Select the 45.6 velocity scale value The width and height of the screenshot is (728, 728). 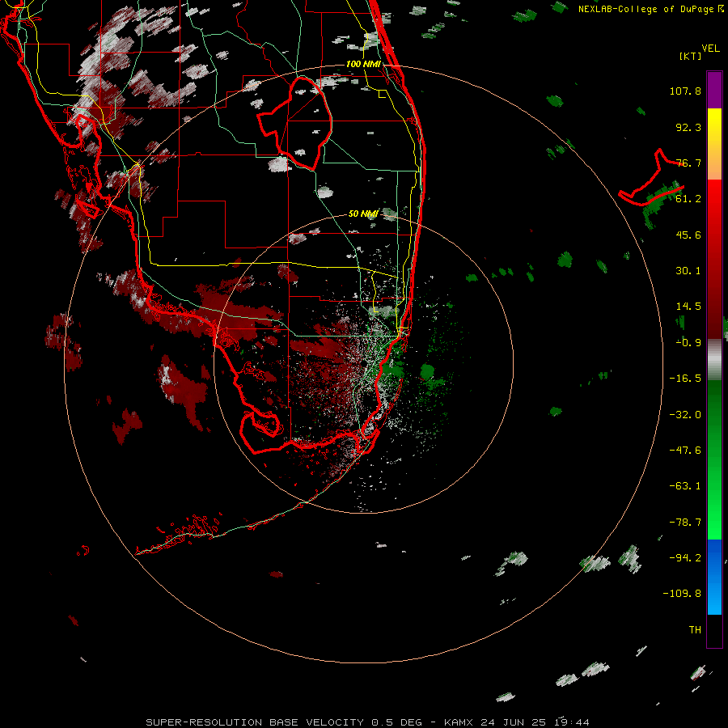[x=688, y=235]
